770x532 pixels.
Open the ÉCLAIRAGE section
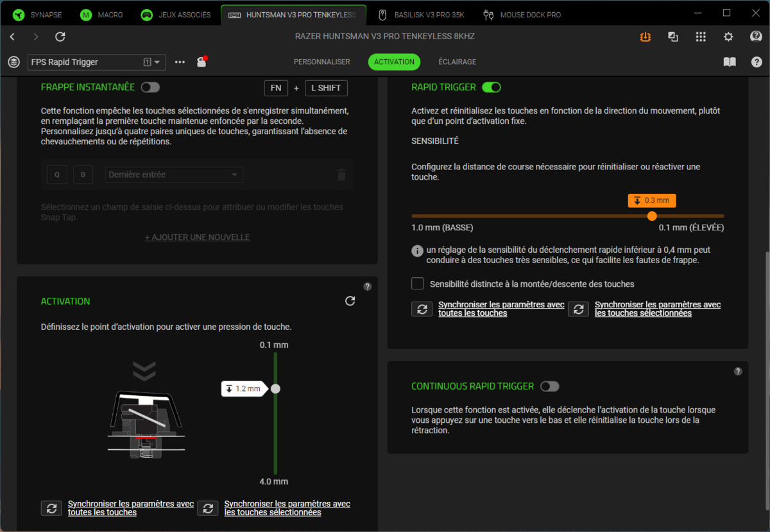point(458,62)
